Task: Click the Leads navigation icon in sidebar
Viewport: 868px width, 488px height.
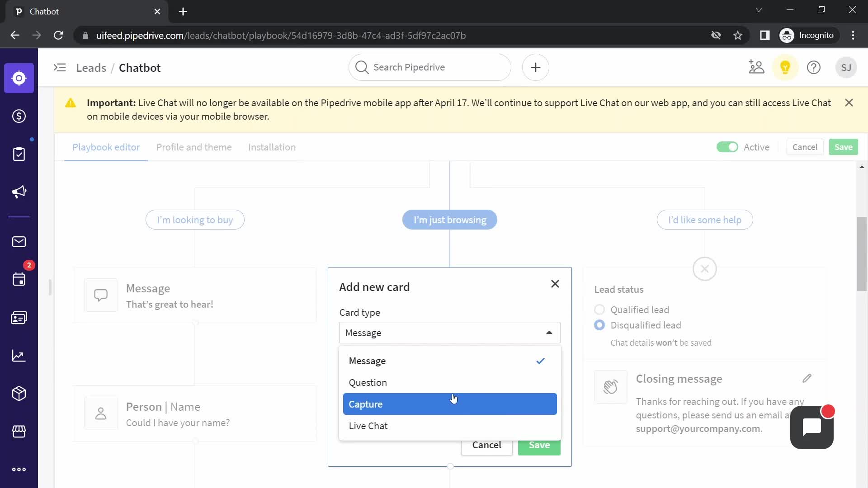Action: (x=19, y=78)
